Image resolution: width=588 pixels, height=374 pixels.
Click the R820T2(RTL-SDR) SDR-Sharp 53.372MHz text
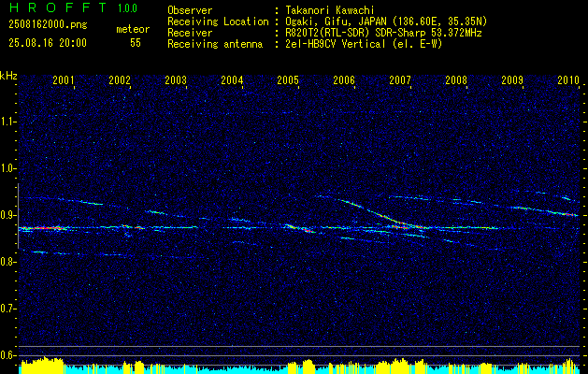tap(383, 33)
